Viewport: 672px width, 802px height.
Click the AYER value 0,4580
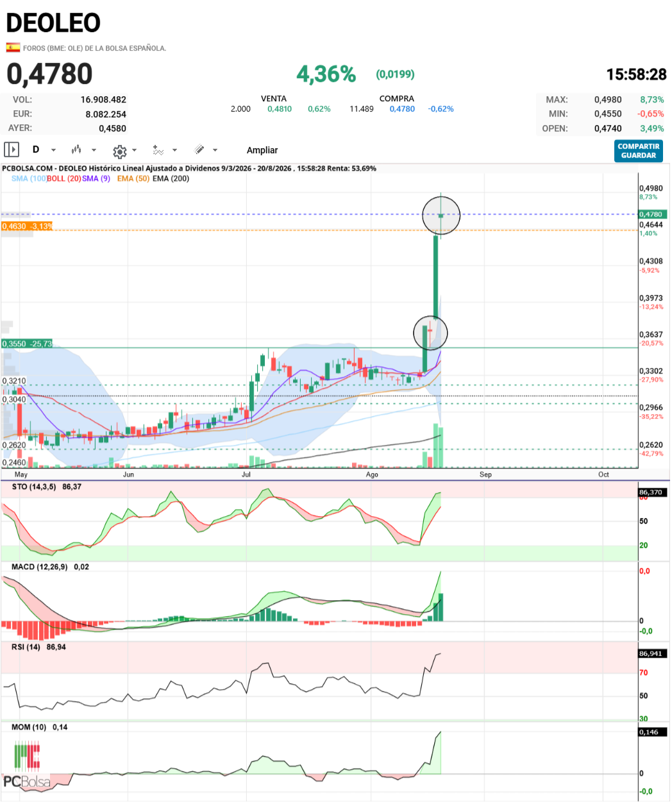(x=112, y=129)
